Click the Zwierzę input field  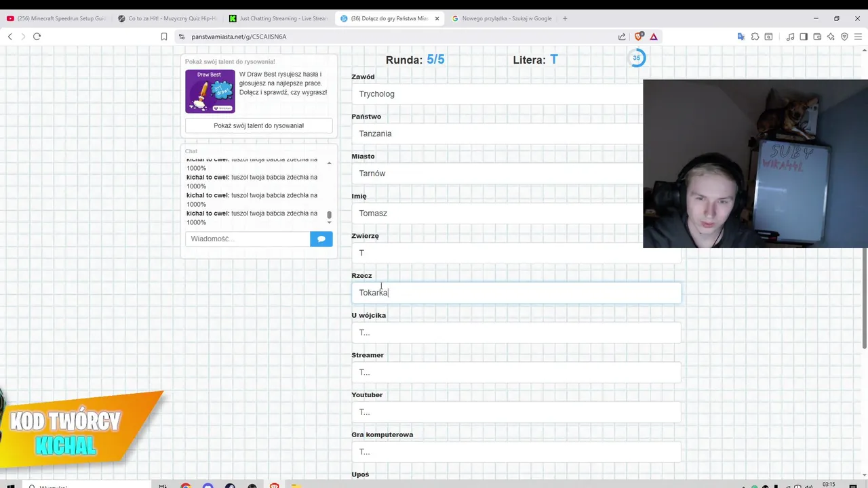click(516, 253)
